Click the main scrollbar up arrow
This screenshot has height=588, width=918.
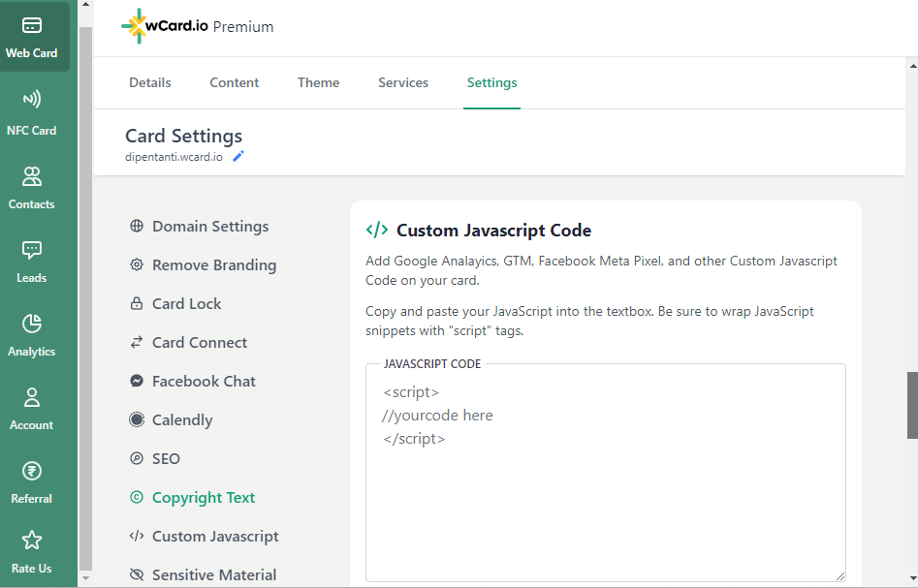pos(912,66)
